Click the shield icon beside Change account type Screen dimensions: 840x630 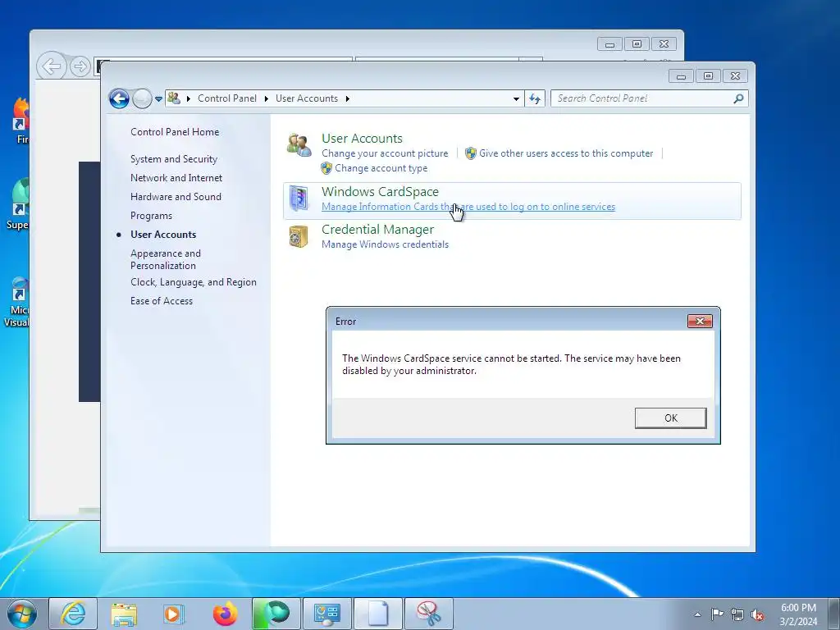click(326, 168)
